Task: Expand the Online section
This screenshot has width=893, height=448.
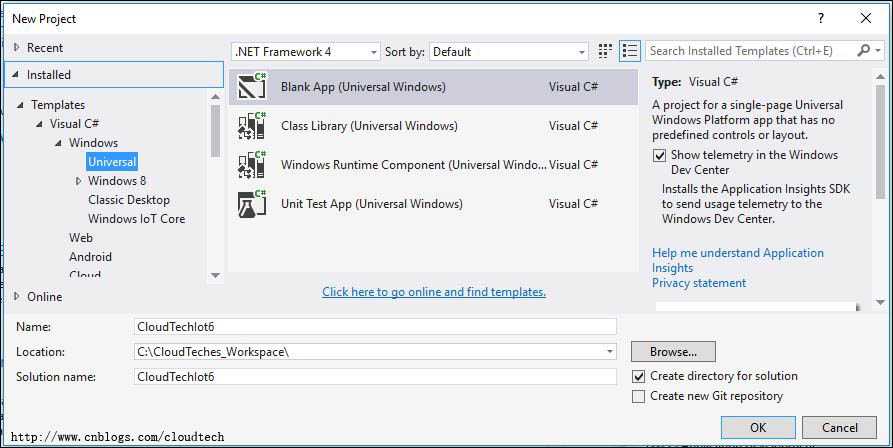Action: (x=17, y=297)
